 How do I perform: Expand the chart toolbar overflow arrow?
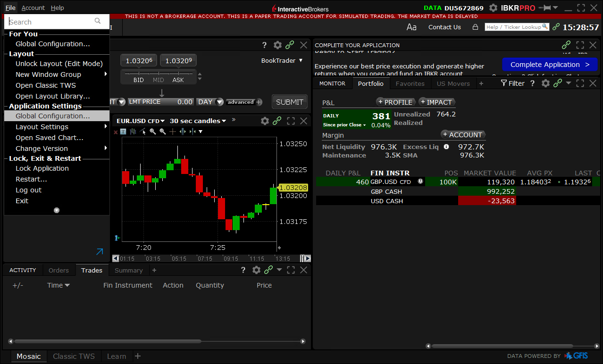[201, 132]
